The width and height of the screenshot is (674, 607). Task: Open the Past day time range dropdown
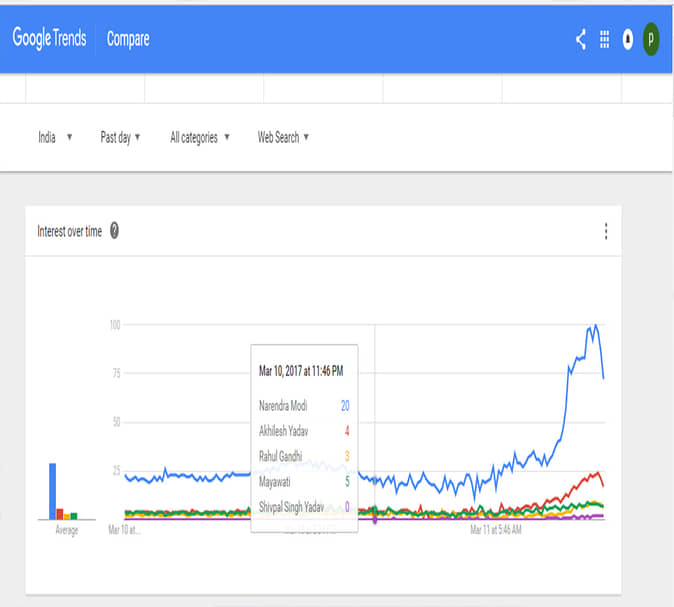pyautogui.click(x=120, y=137)
